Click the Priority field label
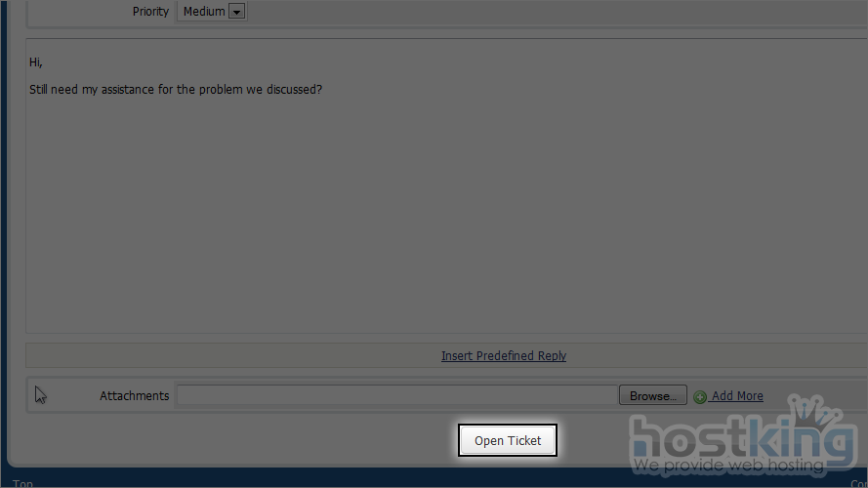 [150, 12]
